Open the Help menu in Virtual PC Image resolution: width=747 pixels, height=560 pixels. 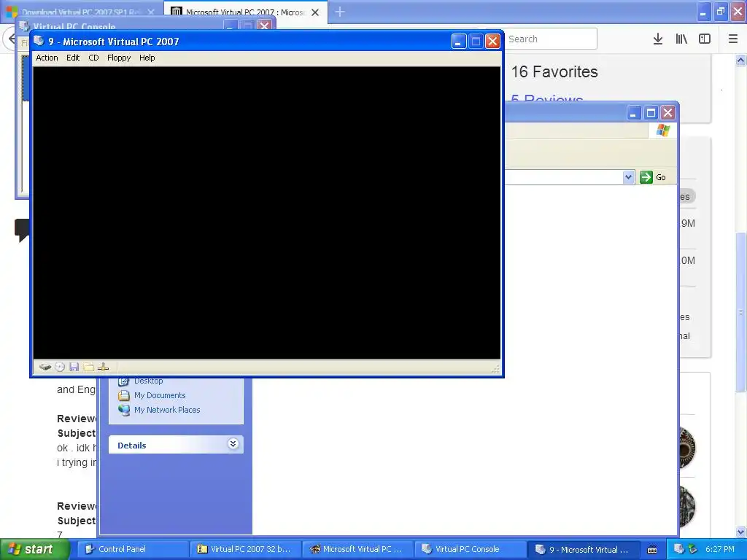coord(147,58)
